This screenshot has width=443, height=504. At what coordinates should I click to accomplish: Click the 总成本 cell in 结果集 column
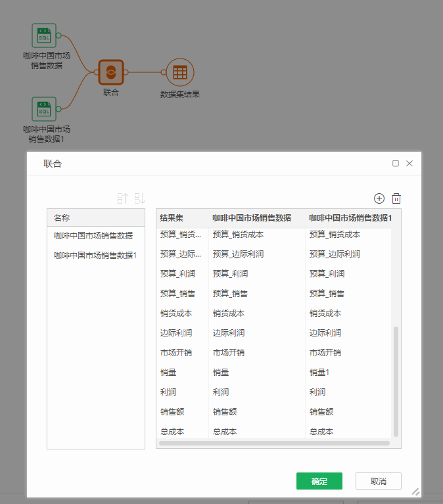172,432
